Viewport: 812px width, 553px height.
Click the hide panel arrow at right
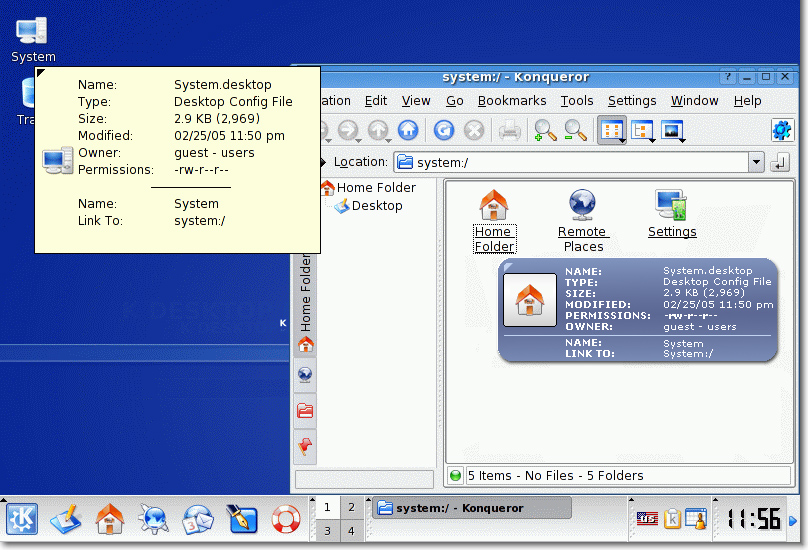click(x=793, y=520)
